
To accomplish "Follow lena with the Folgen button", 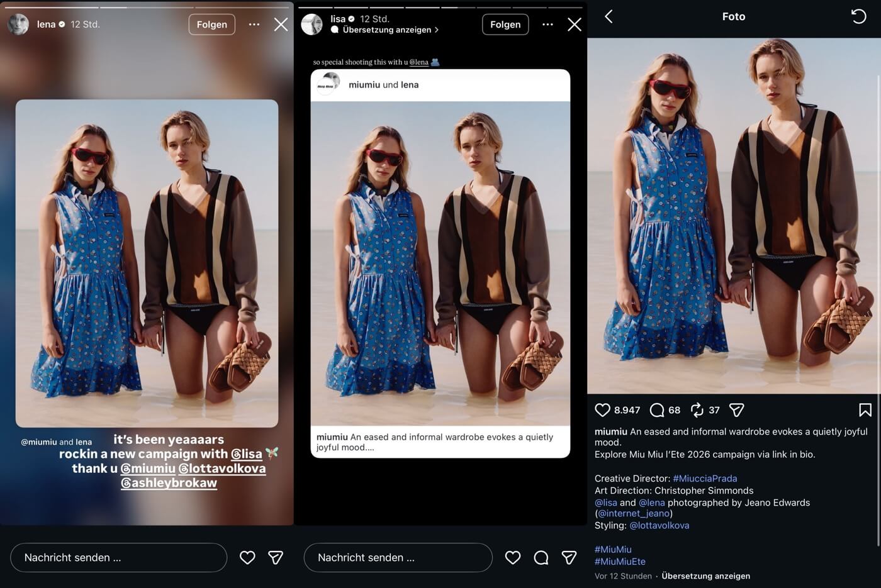I will 211,25.
